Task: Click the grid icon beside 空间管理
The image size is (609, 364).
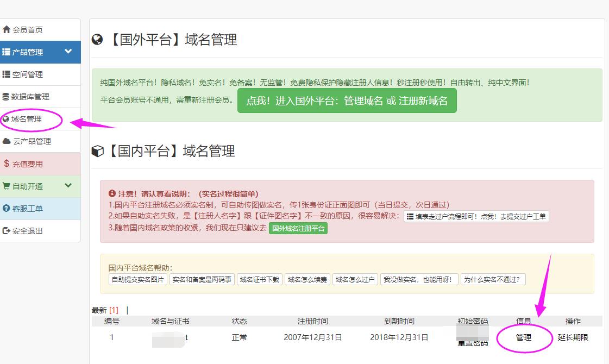Action: click(6, 74)
